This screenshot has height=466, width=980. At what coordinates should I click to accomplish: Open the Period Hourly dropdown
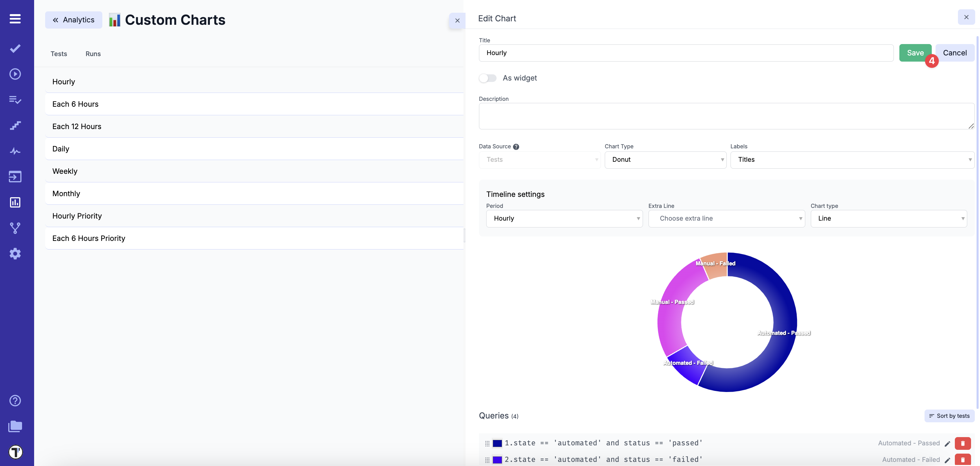pos(564,219)
